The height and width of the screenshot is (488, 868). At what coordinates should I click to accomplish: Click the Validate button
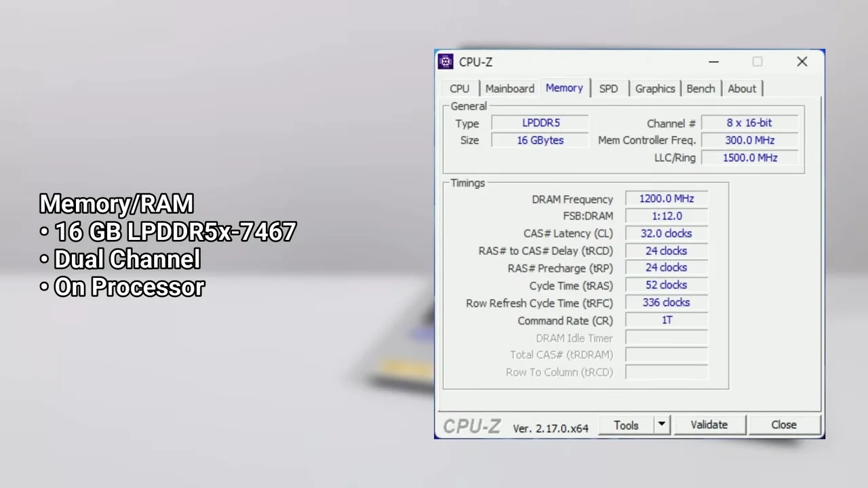(709, 425)
